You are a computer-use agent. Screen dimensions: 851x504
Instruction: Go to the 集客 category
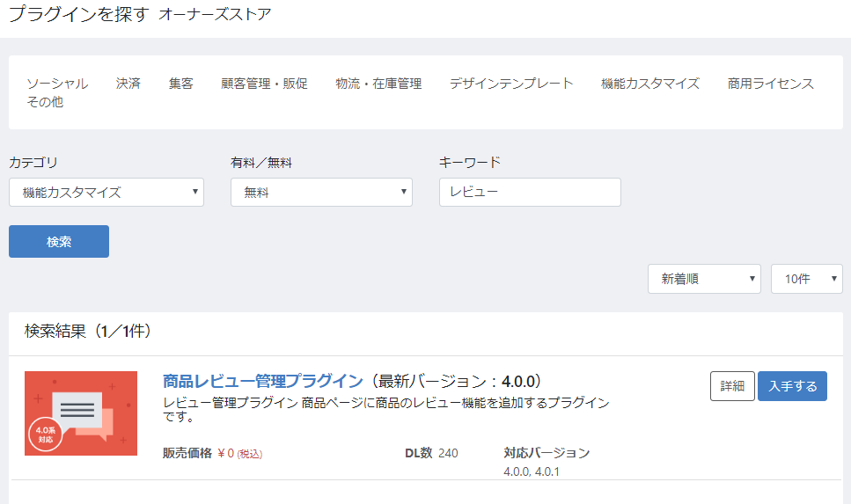181,84
